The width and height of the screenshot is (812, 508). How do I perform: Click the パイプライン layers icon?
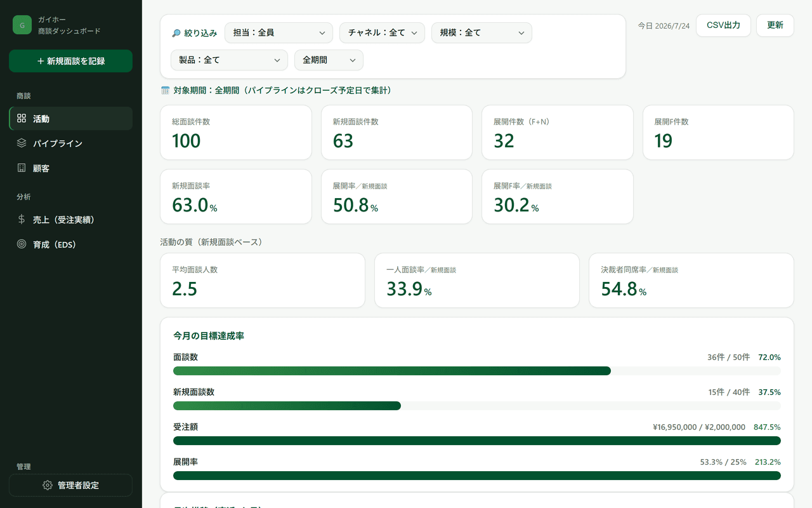coord(22,143)
